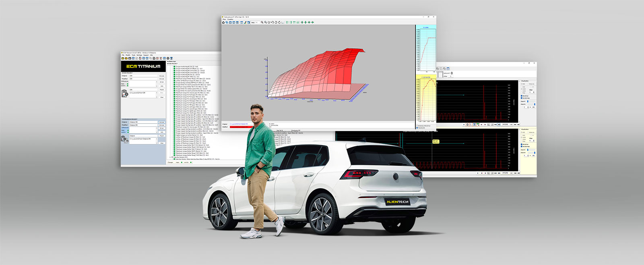
Task: Click the globe icon in ECM Titanium toolbar
Action: (168, 58)
